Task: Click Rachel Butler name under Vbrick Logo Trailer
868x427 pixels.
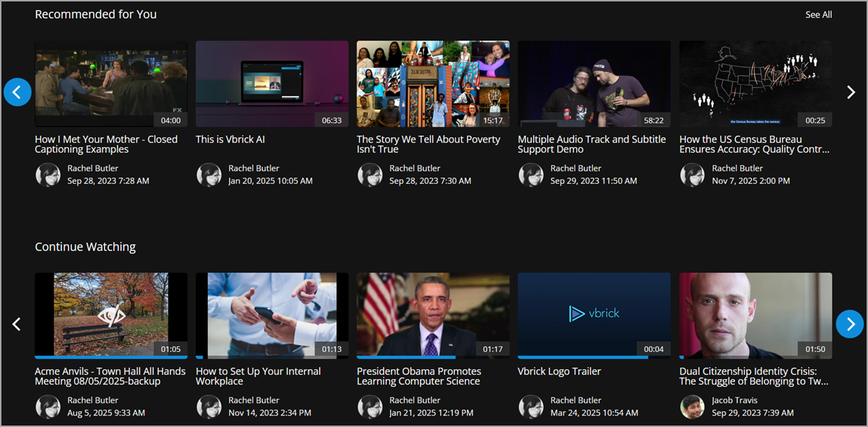Action: pyautogui.click(x=576, y=400)
